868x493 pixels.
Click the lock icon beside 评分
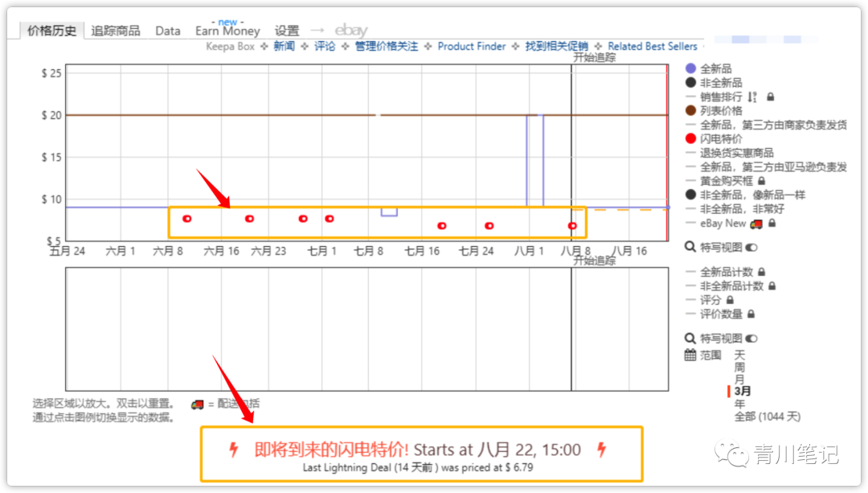tap(730, 300)
